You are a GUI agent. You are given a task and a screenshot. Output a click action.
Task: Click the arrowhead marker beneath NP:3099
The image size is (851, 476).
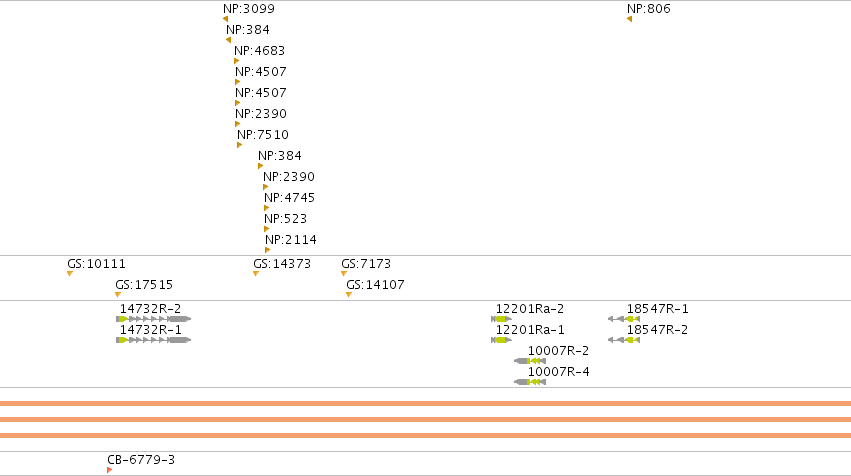pos(225,19)
